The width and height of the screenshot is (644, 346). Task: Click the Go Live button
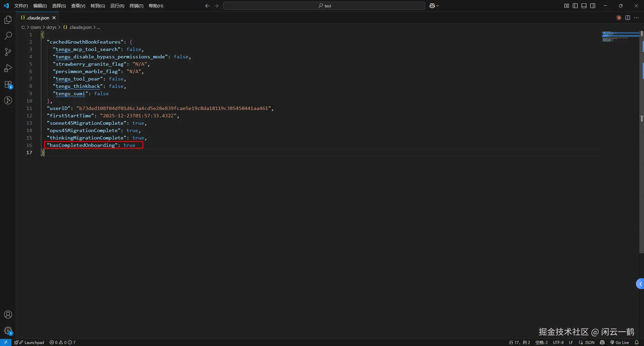tap(620, 342)
